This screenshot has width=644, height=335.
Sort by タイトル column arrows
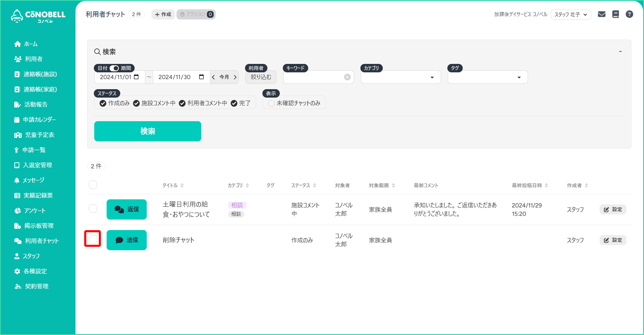[182, 185]
